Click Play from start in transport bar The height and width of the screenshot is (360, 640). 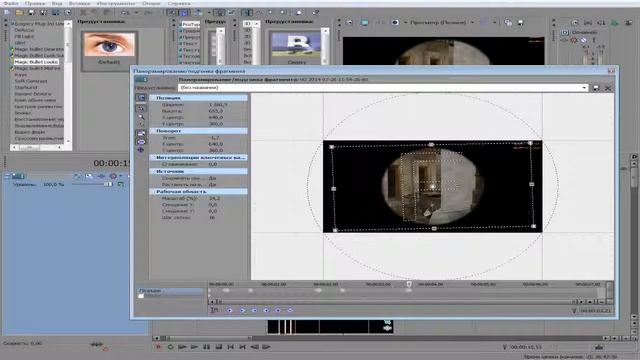point(182,347)
